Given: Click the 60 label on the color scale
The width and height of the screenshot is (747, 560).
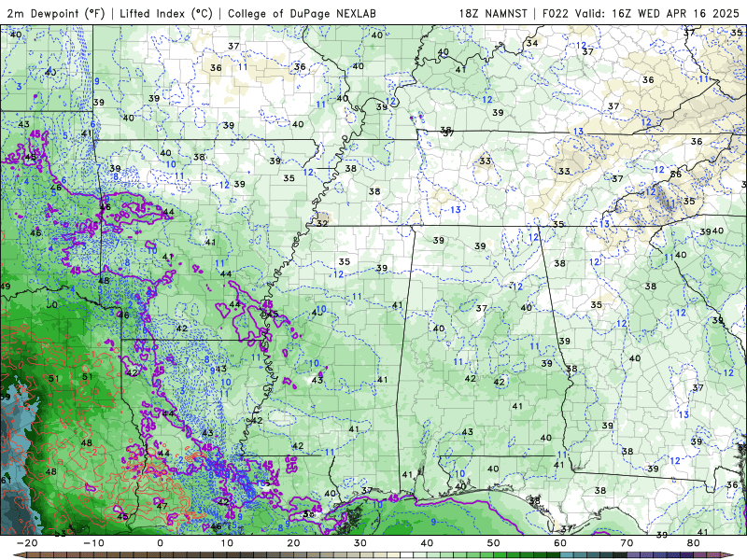Looking at the screenshot, I should pyautogui.click(x=560, y=543).
